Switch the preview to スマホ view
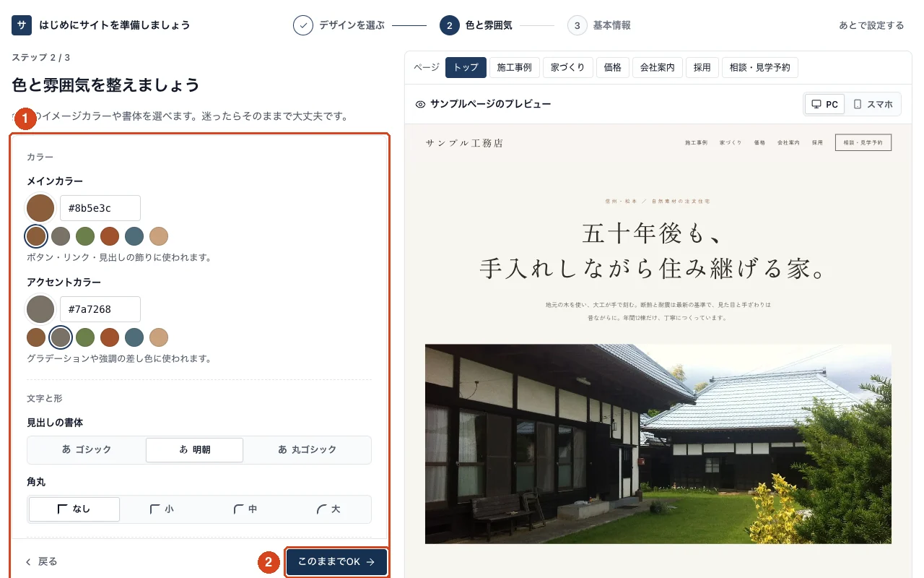The image size is (924, 578). coord(873,104)
